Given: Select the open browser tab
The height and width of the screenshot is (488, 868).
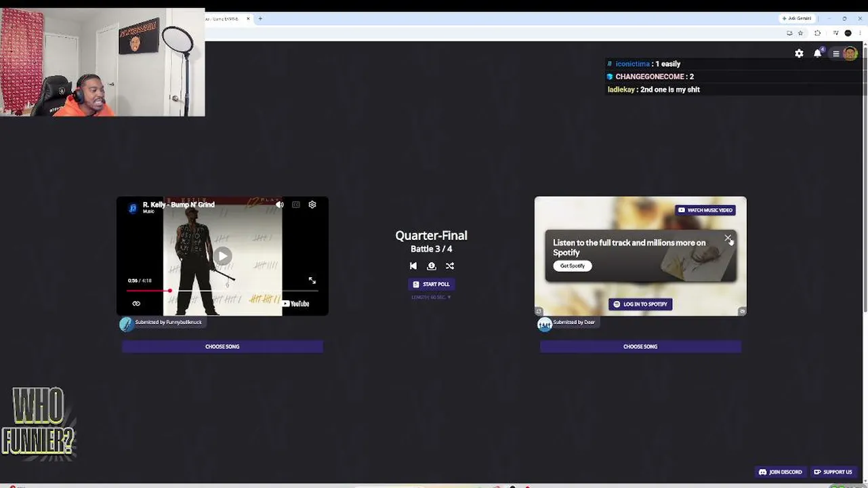Looking at the screenshot, I should click(229, 18).
